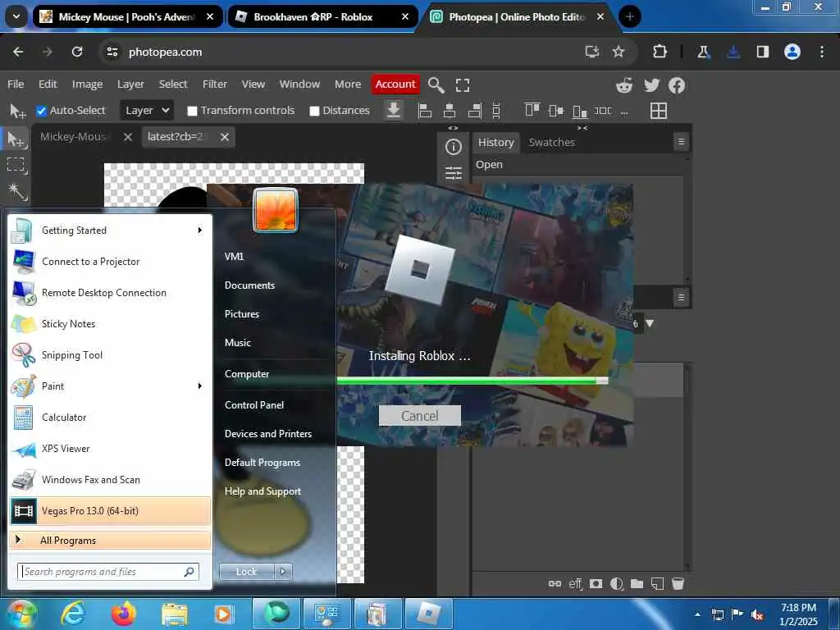Image resolution: width=840 pixels, height=630 pixels.
Task: Select the Magic Wand tool
Action: click(16, 190)
